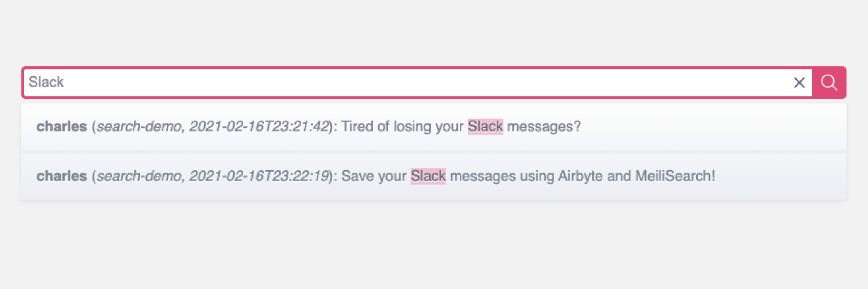Focus the search input field
The width and height of the screenshot is (868, 289).
(x=386, y=82)
